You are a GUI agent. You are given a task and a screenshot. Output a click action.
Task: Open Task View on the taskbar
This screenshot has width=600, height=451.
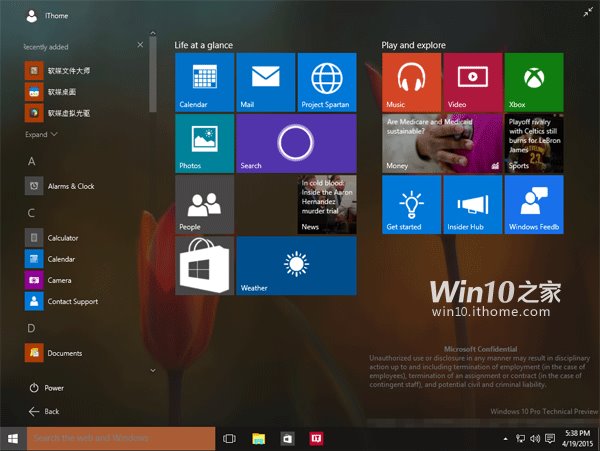pyautogui.click(x=229, y=438)
